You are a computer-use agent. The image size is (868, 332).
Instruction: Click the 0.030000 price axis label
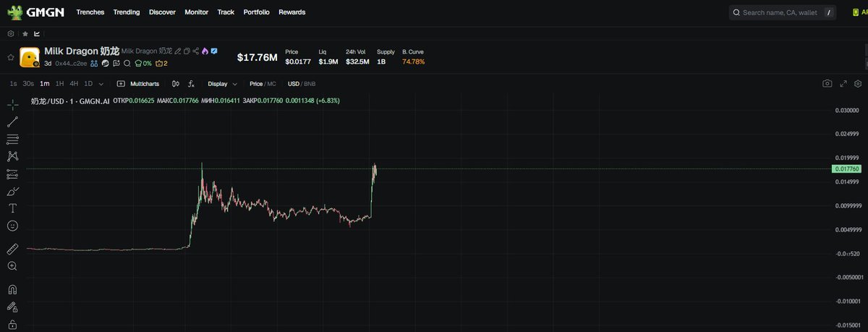point(847,111)
